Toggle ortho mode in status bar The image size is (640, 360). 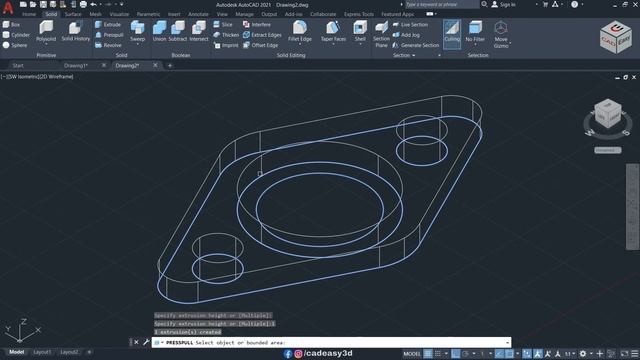pos(456,353)
